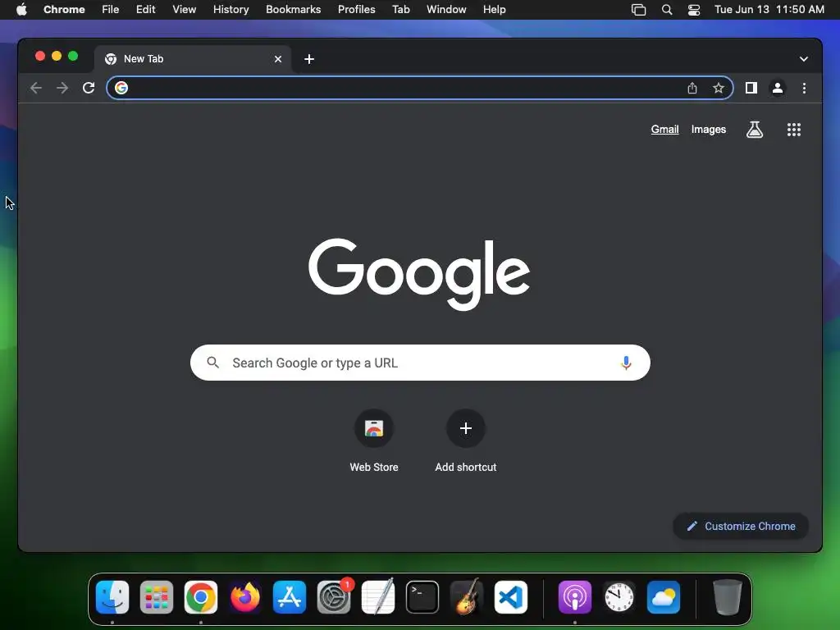The width and height of the screenshot is (840, 630).
Task: Open Control Center in menu bar
Action: pyautogui.click(x=694, y=10)
